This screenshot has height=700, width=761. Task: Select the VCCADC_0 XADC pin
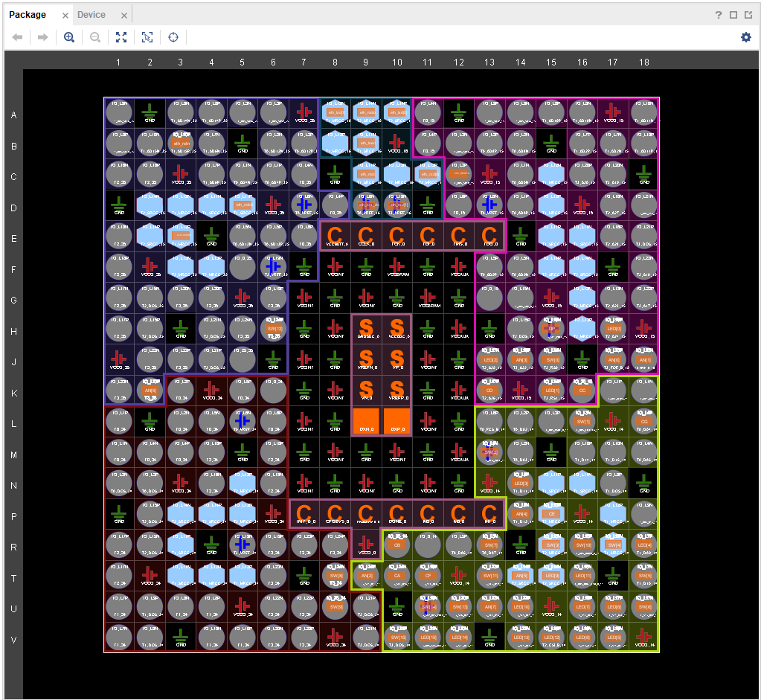pyautogui.click(x=396, y=329)
